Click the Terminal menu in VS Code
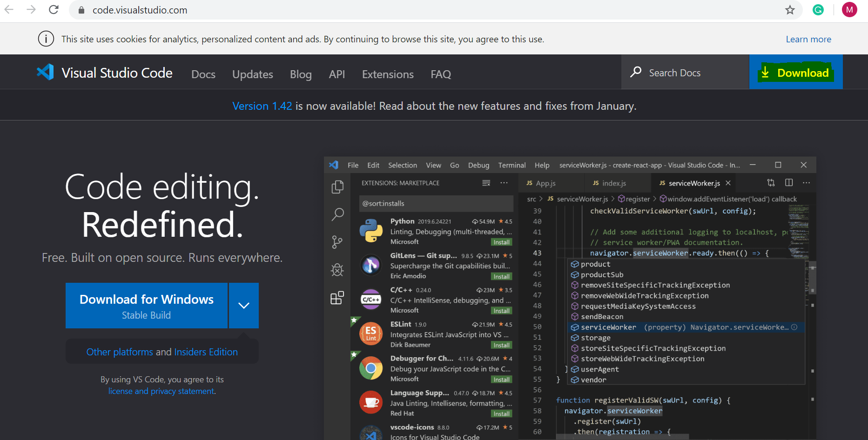 click(512, 165)
